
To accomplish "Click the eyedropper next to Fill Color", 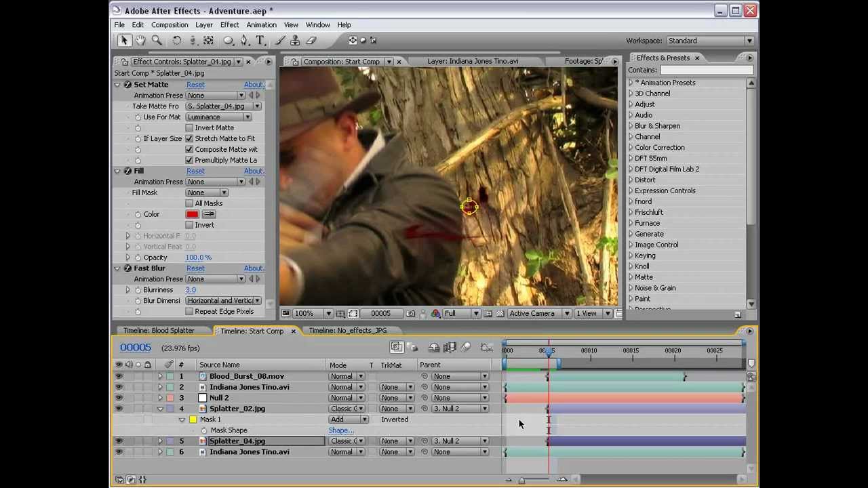I will 209,214.
